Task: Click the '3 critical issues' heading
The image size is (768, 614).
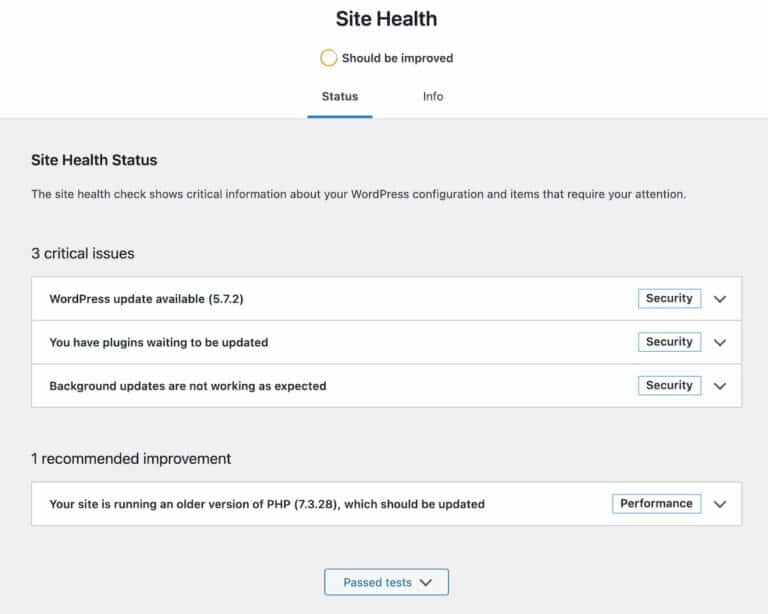Action: point(83,254)
